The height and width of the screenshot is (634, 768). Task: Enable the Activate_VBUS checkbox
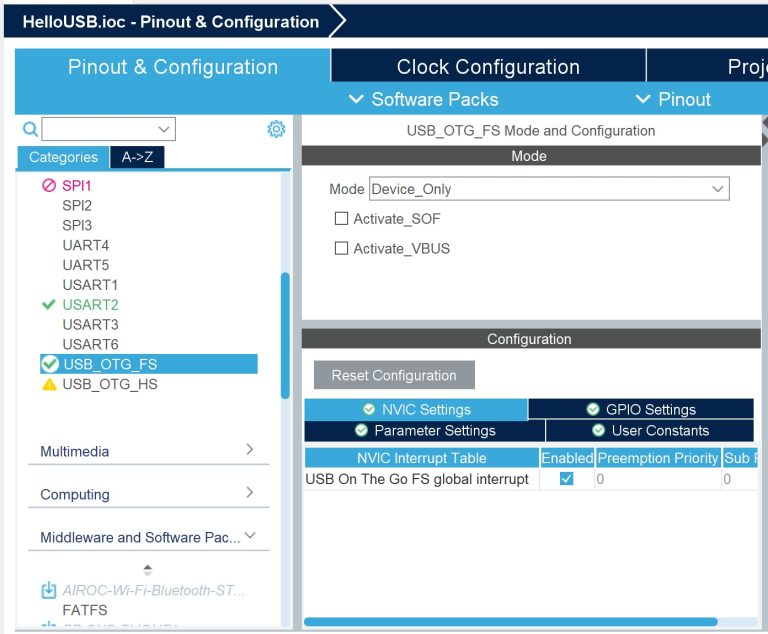[x=341, y=248]
